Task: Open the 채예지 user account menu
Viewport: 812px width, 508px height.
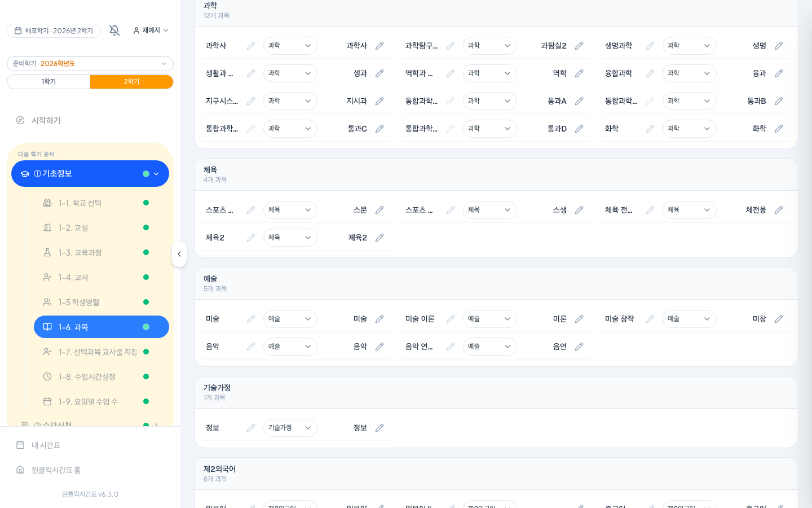Action: click(151, 30)
